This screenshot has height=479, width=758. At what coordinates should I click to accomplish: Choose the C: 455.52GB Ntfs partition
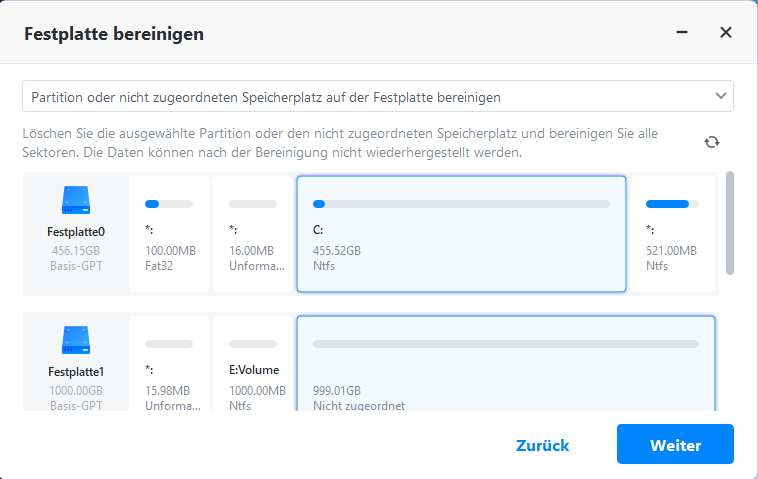click(x=461, y=235)
